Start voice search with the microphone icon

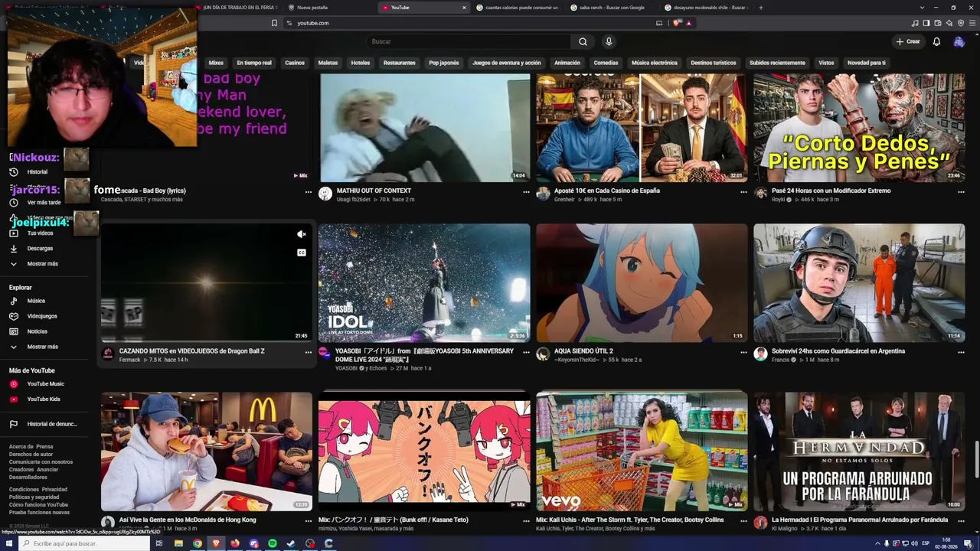click(609, 41)
